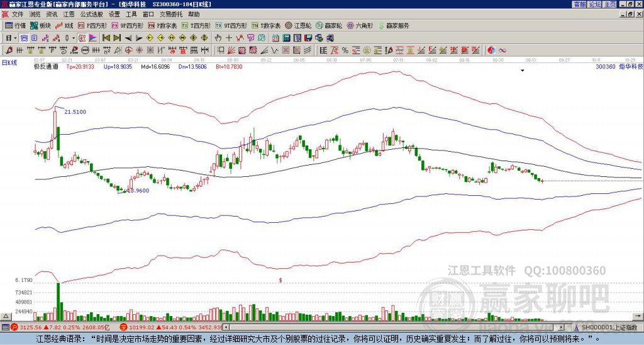The width and height of the screenshot is (644, 345).
Task: Click the truck icon in toolbar
Action: 330,38
